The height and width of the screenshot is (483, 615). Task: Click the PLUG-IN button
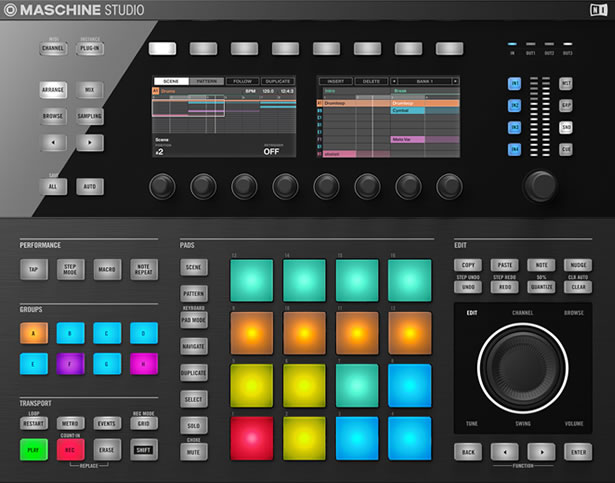90,48
